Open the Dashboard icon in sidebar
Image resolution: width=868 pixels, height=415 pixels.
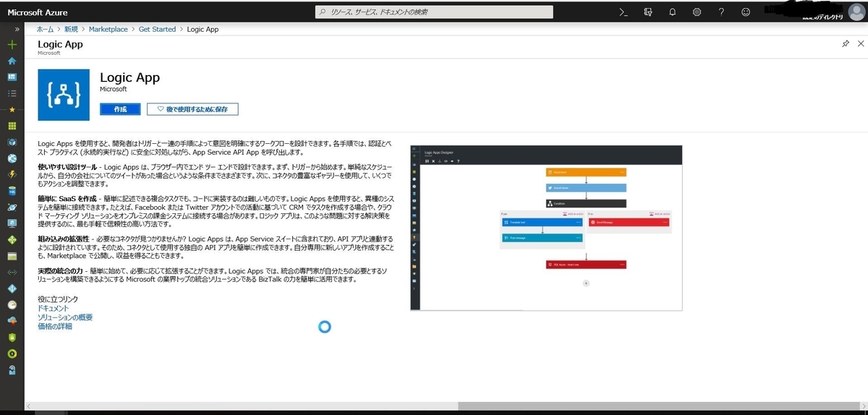(x=12, y=77)
